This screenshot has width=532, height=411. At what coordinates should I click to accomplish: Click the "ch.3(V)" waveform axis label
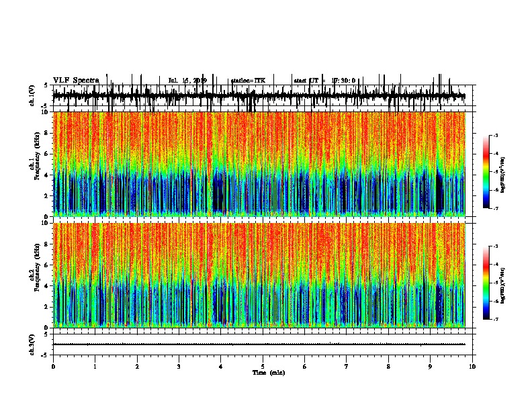tap(32, 345)
